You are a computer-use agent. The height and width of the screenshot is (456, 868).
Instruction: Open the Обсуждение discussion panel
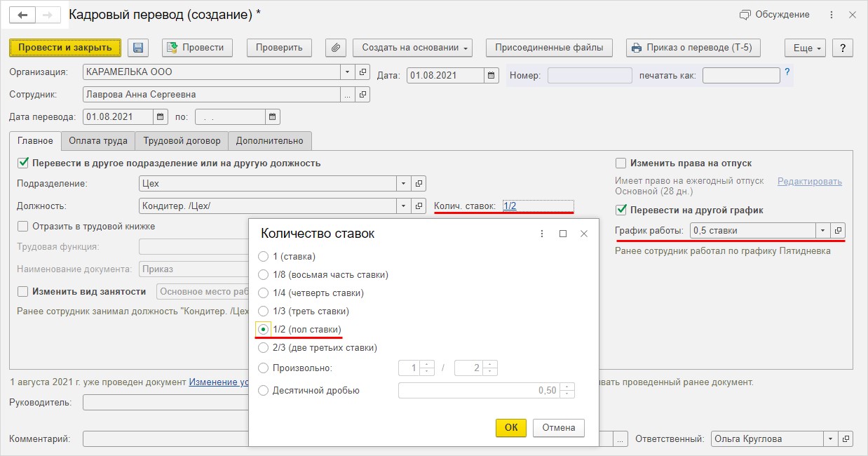click(x=775, y=15)
